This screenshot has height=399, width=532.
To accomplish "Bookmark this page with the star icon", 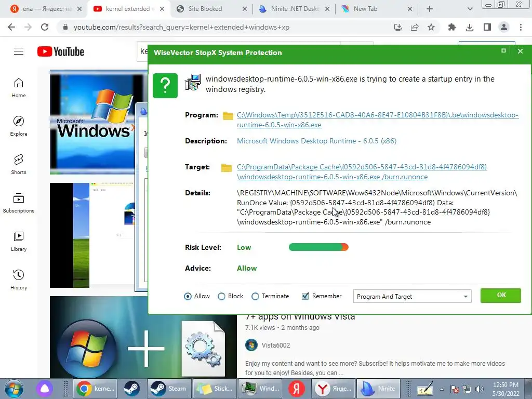I will point(431,27).
